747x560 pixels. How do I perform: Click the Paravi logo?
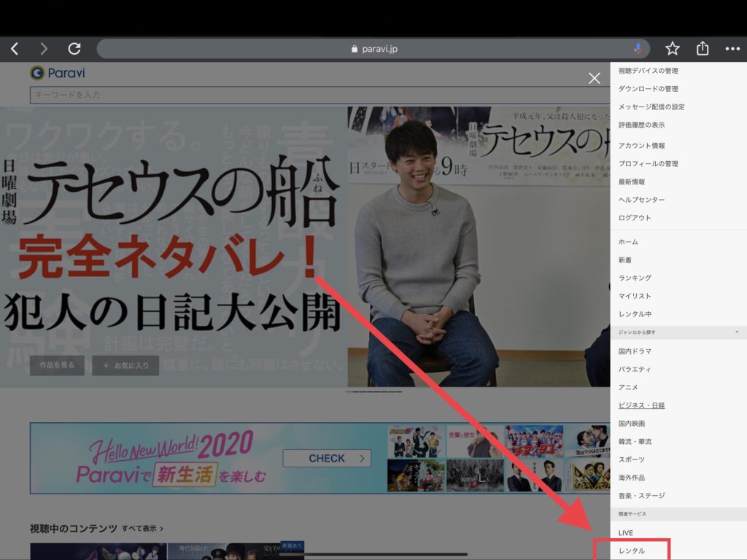pos(57,73)
